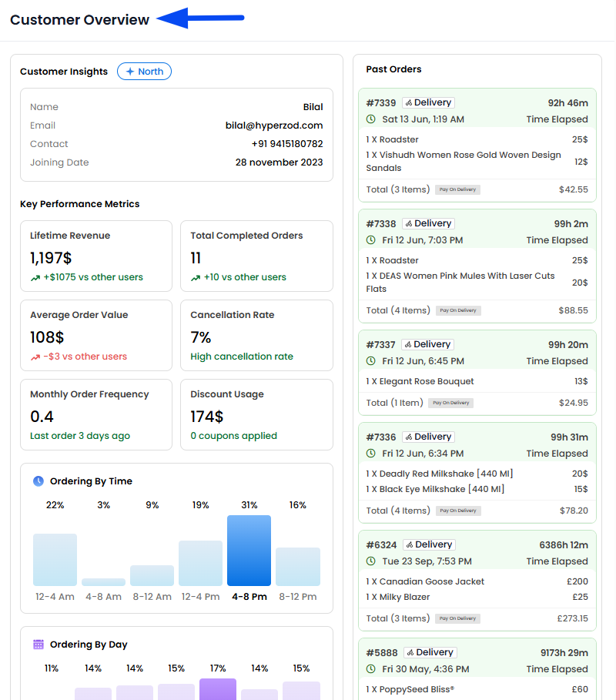Click the clock icon beside Fri 12 Jun, 7:03 PM

pyautogui.click(x=371, y=240)
